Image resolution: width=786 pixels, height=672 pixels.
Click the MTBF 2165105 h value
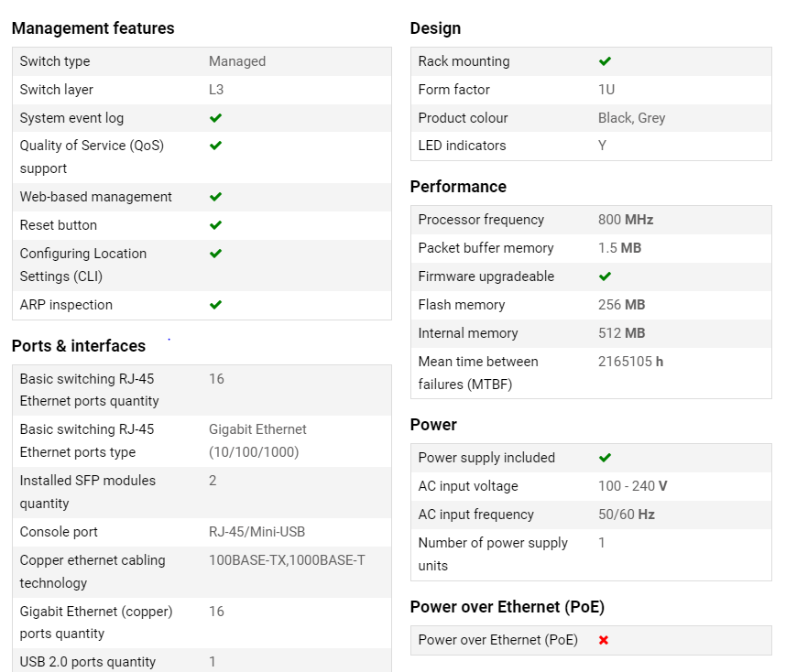(x=630, y=362)
